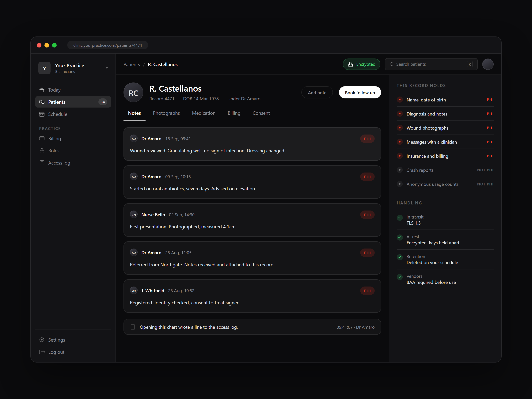Image resolution: width=532 pixels, height=399 pixels.
Task: Click PHI tag on J. Whitfield note
Action: click(367, 291)
